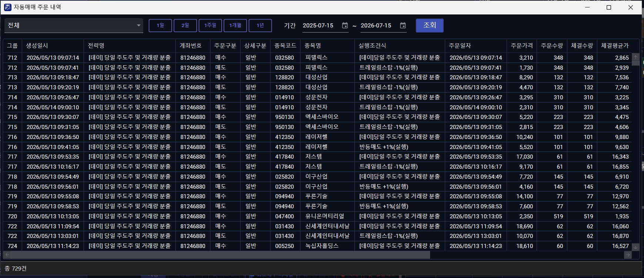Select timestamp 2026/05/13 10:16:17 in 생성일시
Screen dimensions: 644x278
pyautogui.click(x=53, y=167)
